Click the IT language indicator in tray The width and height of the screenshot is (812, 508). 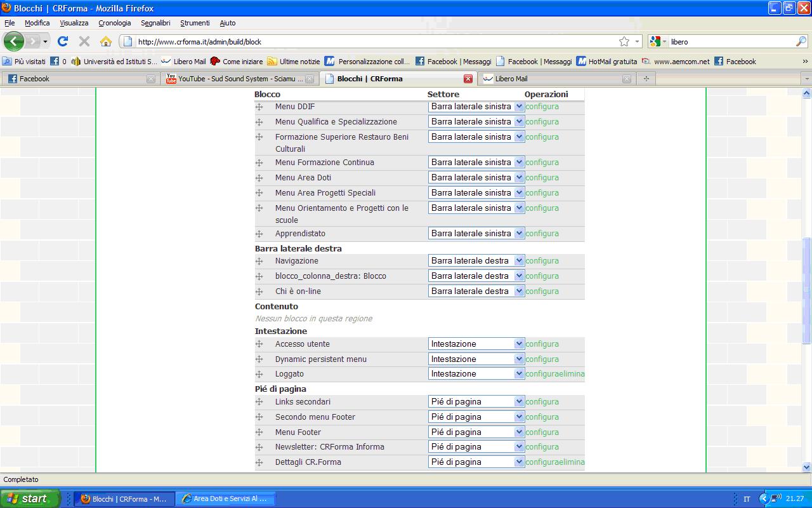tap(747, 499)
